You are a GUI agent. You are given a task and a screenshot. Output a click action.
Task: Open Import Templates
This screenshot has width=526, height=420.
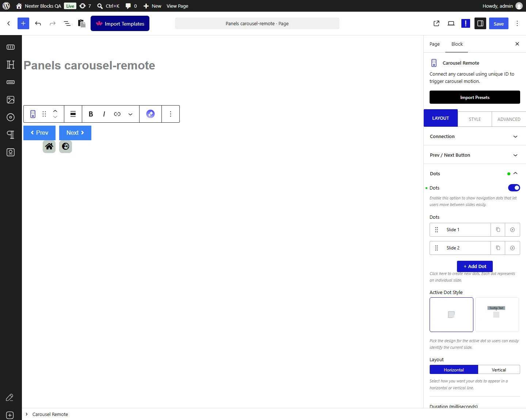(x=120, y=23)
